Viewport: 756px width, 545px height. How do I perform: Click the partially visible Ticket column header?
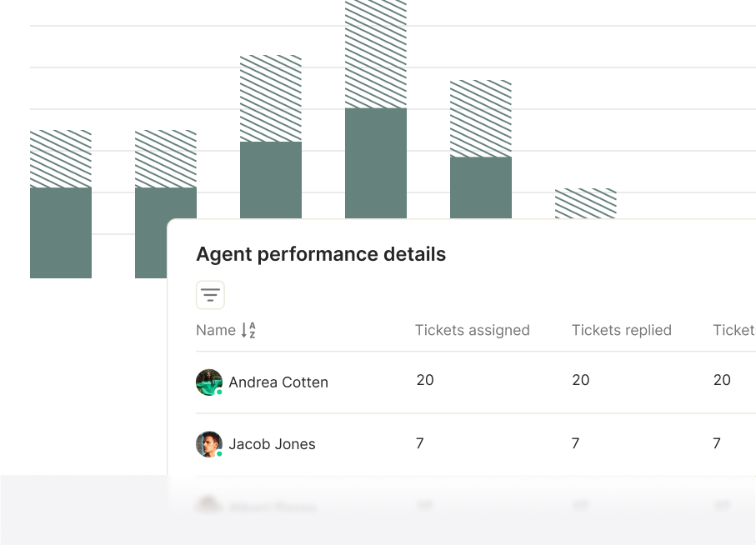[x=734, y=330]
